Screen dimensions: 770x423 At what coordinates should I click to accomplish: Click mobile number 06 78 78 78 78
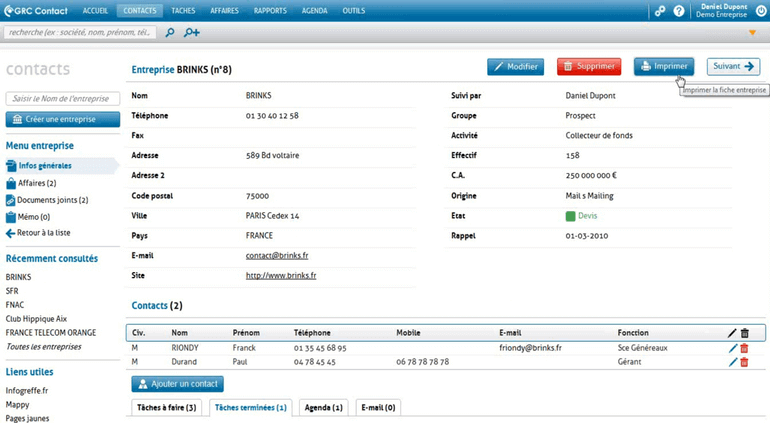click(422, 362)
